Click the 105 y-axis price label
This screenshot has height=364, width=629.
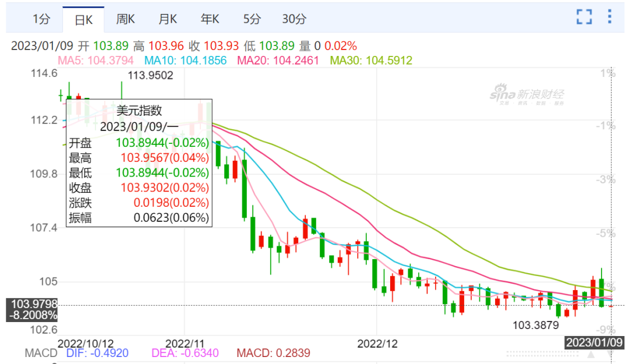tap(48, 282)
